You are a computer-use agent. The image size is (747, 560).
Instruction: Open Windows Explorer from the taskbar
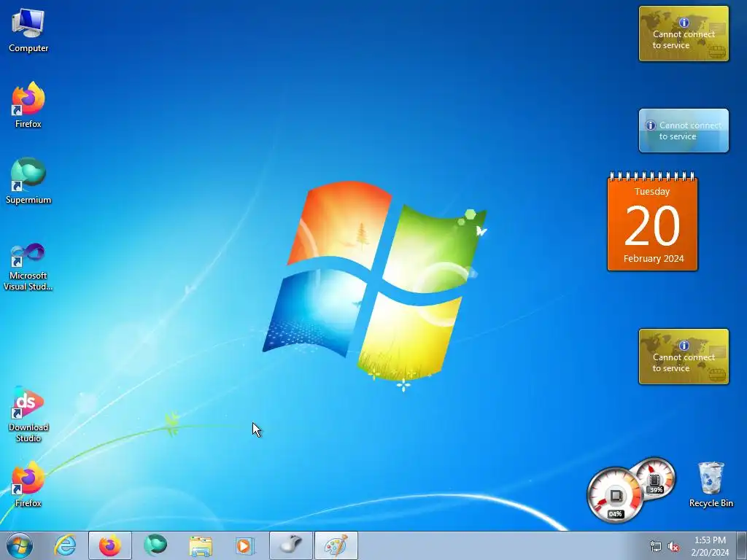pyautogui.click(x=201, y=545)
